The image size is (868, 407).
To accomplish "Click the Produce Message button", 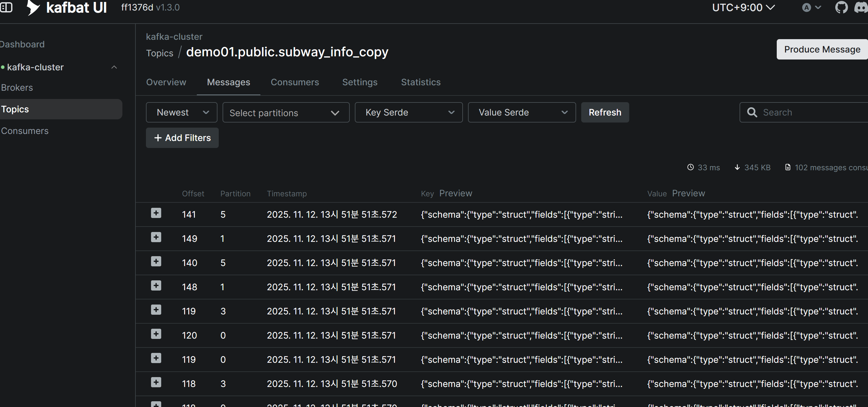I will [822, 50].
